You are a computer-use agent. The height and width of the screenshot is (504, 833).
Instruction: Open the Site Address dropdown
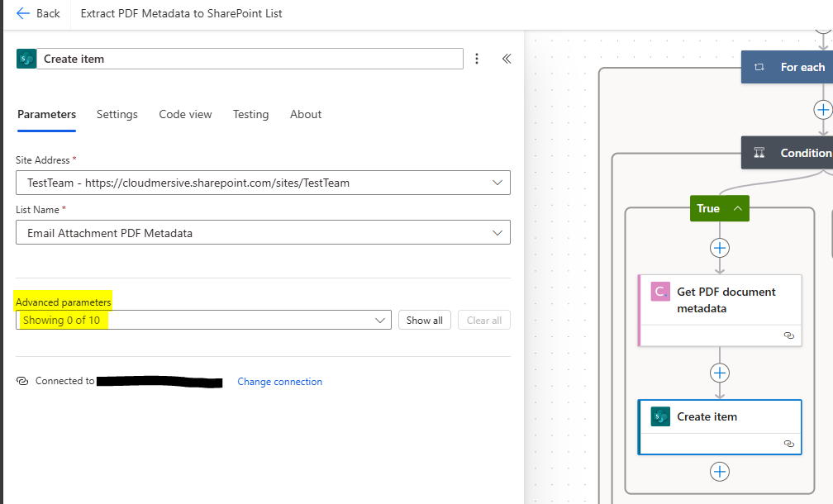(x=497, y=183)
